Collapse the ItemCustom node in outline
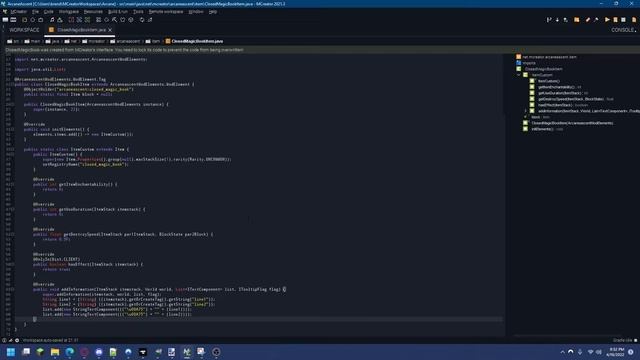This screenshot has width=640, height=360. [x=519, y=75]
